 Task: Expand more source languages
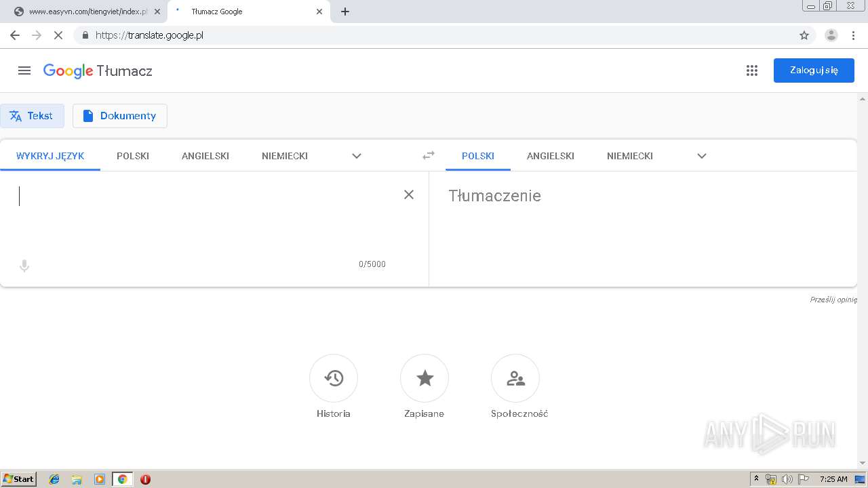click(357, 156)
